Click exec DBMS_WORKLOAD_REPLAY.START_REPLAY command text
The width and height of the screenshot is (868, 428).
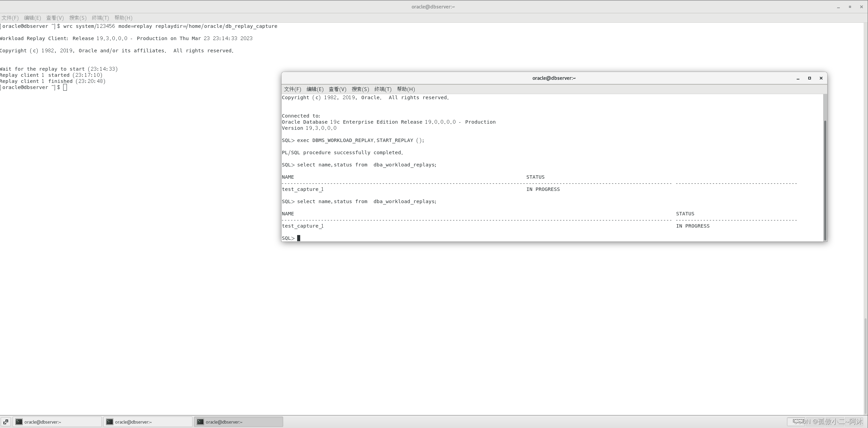tap(361, 140)
